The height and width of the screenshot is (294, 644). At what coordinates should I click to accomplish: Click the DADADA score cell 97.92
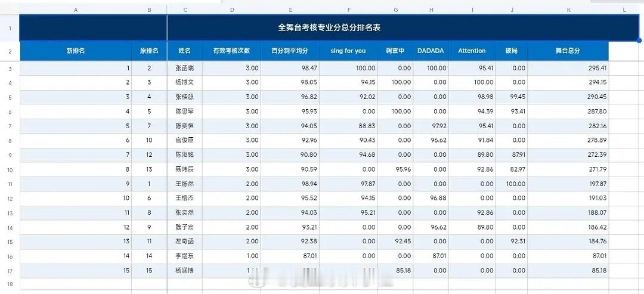pyautogui.click(x=431, y=126)
